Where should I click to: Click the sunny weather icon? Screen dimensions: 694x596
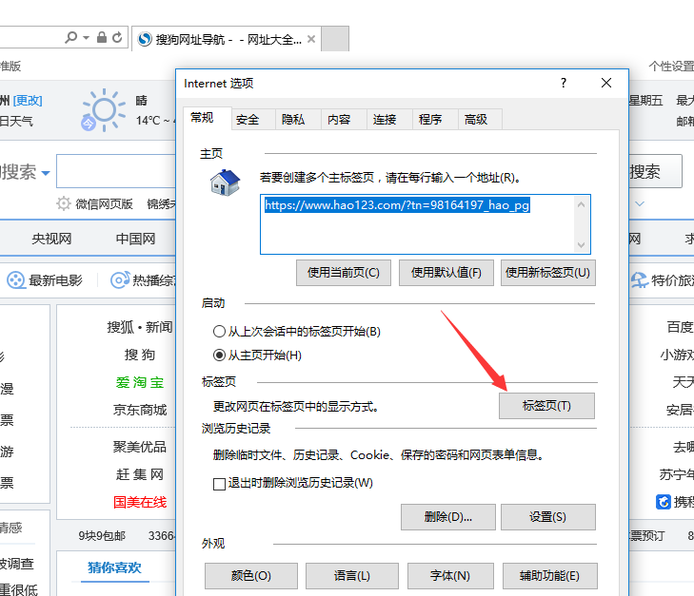(x=103, y=110)
